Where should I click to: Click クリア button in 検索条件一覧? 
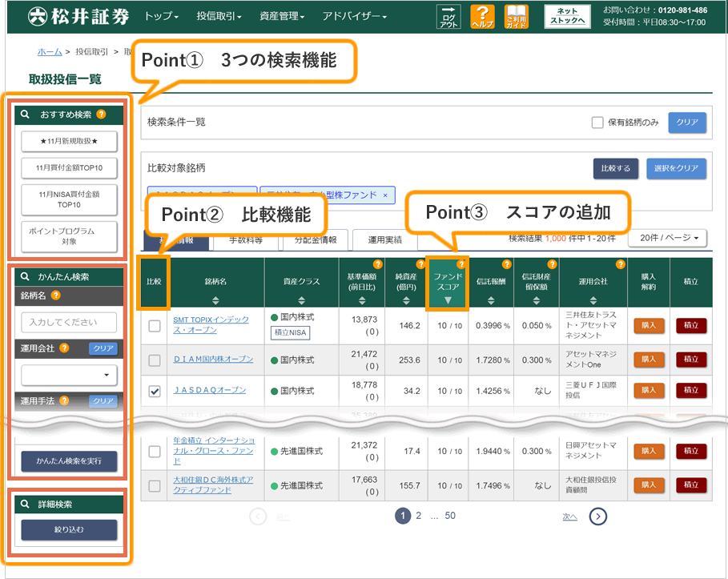tap(687, 123)
